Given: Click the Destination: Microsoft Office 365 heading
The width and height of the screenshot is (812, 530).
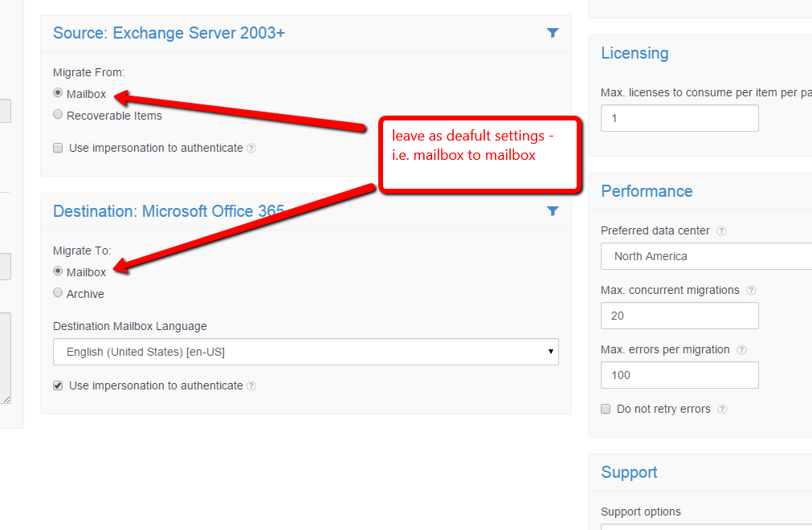Looking at the screenshot, I should click(169, 211).
